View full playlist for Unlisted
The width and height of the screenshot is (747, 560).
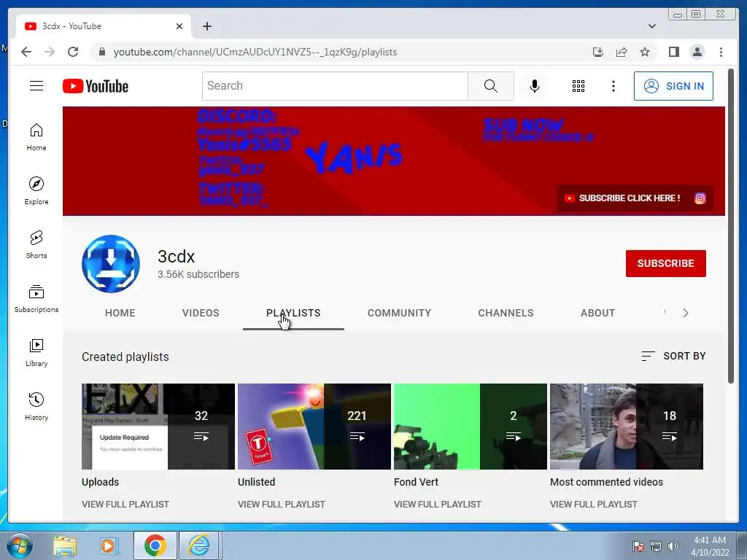(x=282, y=504)
